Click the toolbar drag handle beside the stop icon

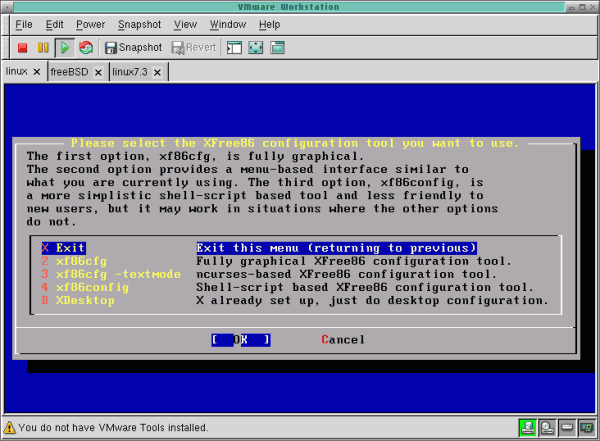click(7, 48)
